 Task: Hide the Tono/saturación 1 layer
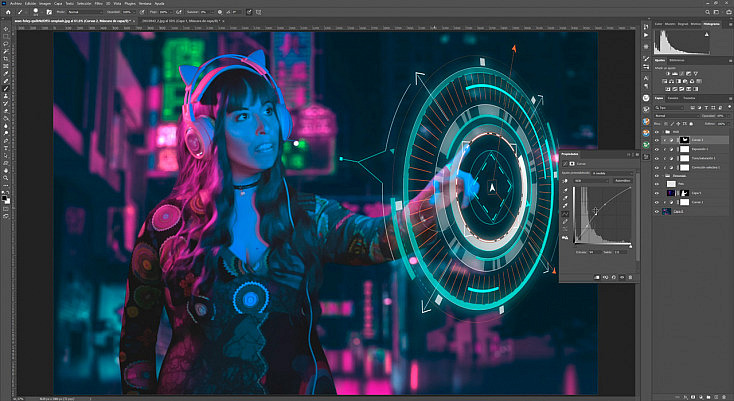tap(657, 158)
